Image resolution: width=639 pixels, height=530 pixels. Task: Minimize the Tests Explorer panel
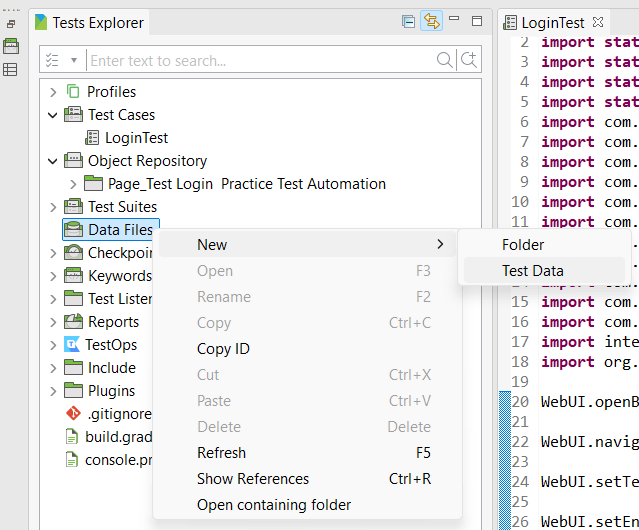pos(454,18)
